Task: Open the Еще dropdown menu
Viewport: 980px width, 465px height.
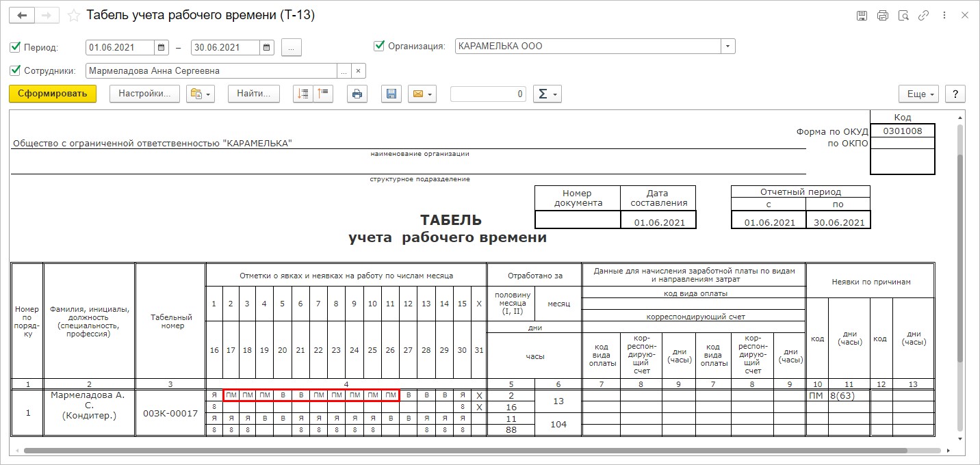Action: tap(917, 94)
